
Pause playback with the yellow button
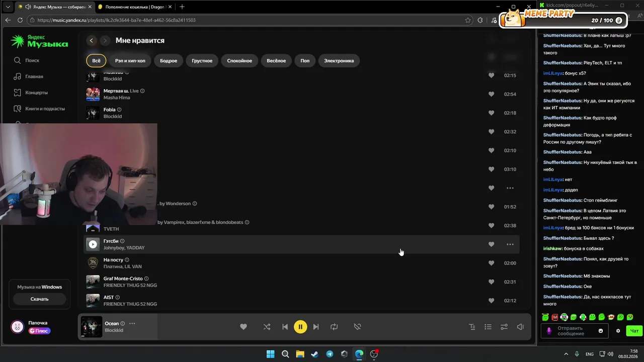(x=300, y=327)
